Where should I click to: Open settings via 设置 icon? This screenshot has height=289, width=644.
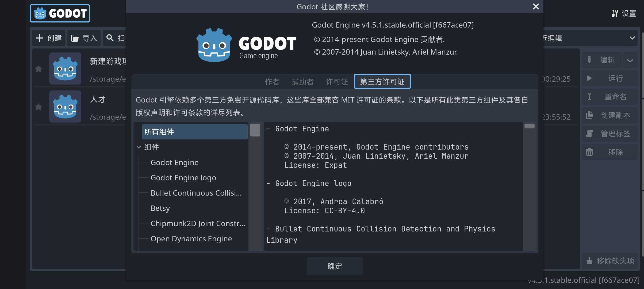click(x=615, y=13)
